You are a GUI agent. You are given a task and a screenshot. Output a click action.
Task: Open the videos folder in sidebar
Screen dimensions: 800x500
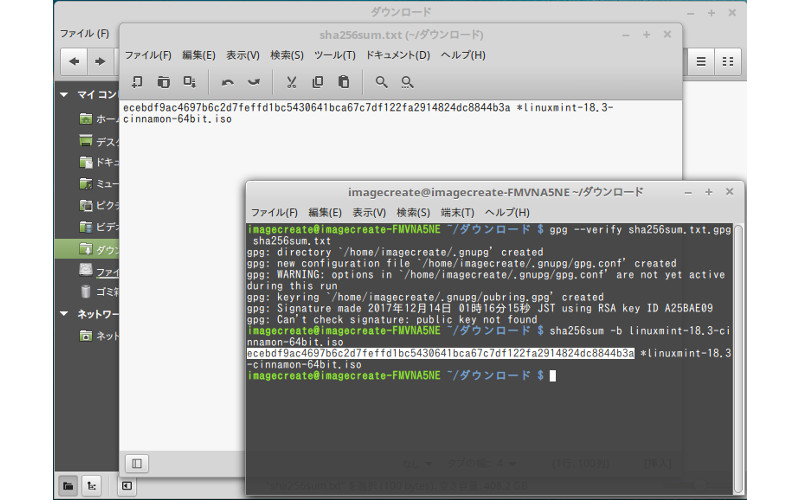(86, 227)
